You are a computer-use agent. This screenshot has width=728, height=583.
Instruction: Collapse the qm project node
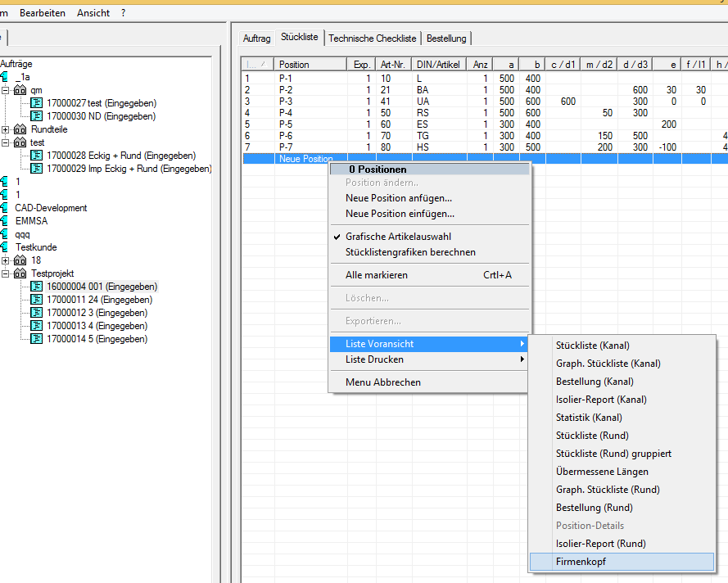pyautogui.click(x=5, y=90)
